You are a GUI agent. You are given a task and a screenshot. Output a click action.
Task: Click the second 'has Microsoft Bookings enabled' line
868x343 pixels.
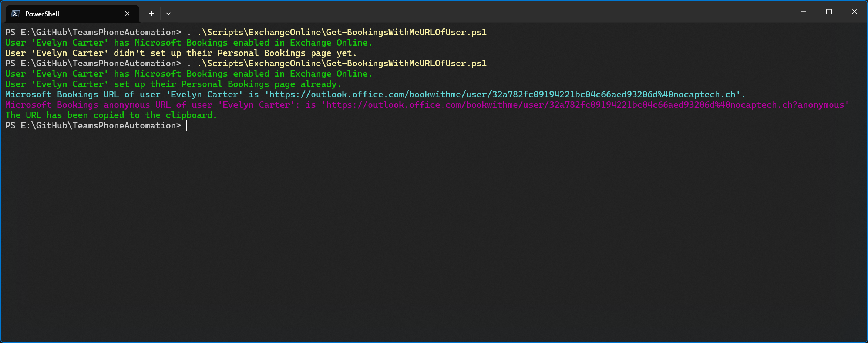click(x=189, y=74)
